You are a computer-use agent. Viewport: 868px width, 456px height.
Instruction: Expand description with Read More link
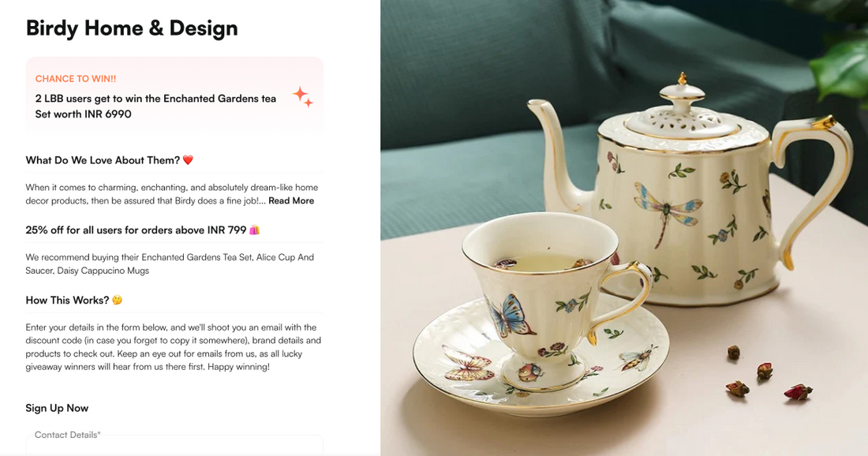tap(291, 201)
